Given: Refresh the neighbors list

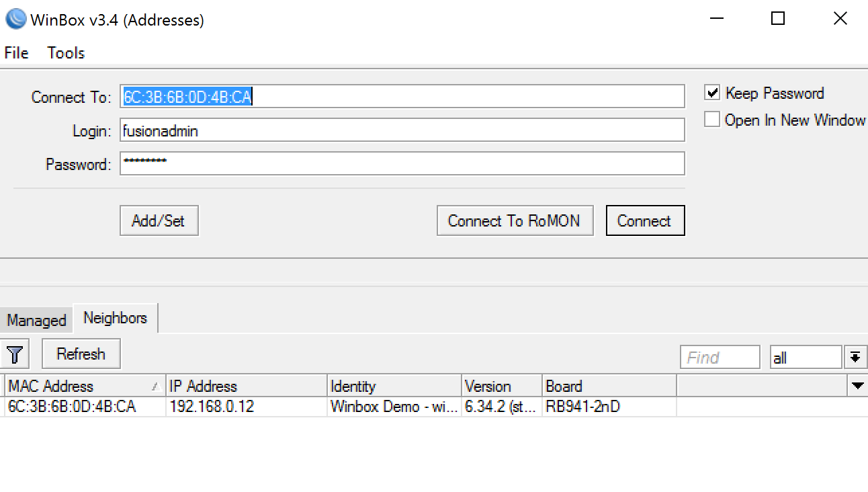Looking at the screenshot, I should (81, 354).
